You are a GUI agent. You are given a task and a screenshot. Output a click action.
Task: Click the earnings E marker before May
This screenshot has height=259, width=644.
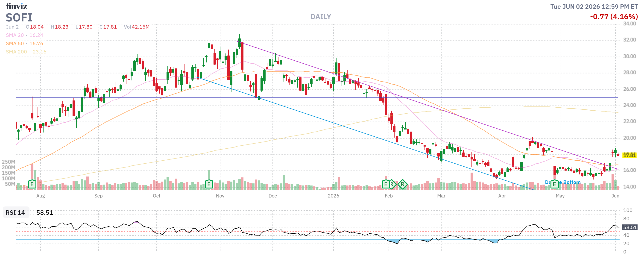coord(554,185)
